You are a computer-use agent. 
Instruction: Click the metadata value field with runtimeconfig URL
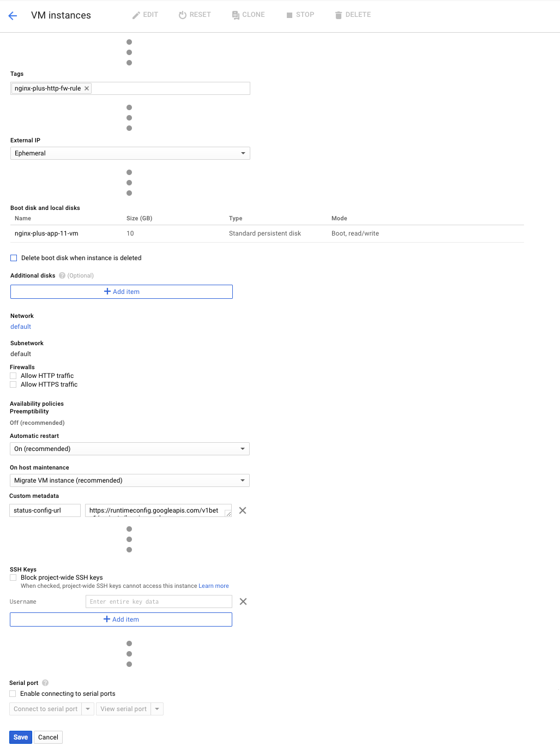click(158, 510)
